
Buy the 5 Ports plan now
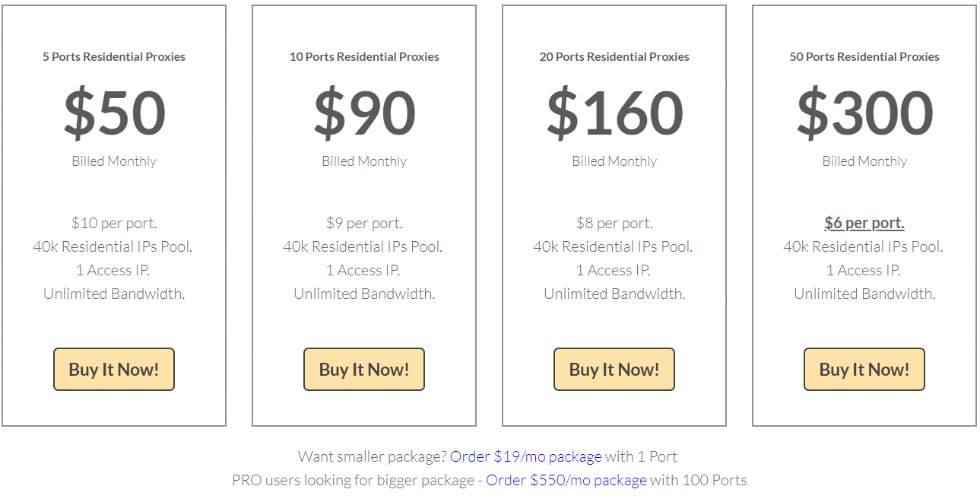(x=114, y=370)
